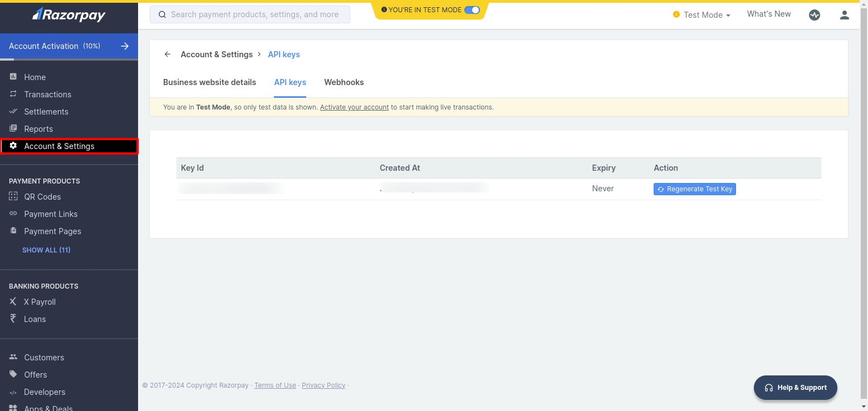Click Regenerate Test Key button
868x411 pixels.
point(694,189)
